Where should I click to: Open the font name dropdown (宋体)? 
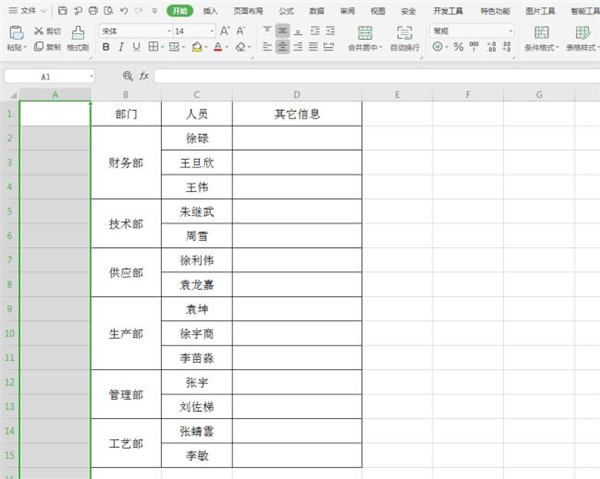tap(134, 31)
